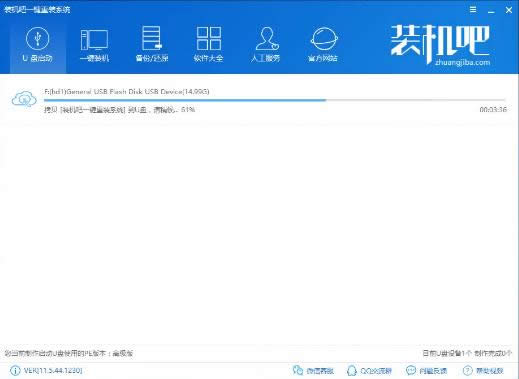Open the 备份/还原 backup tab
The image size is (519, 379).
tap(152, 45)
